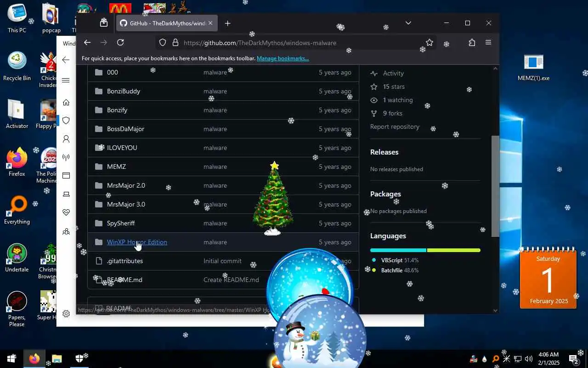Go back in Firefox
Image resolution: width=588 pixels, height=368 pixels.
click(x=87, y=42)
